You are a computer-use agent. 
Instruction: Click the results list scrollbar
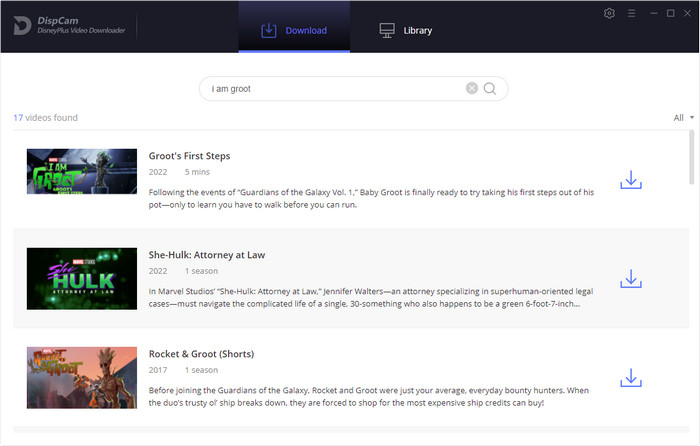tap(692, 157)
